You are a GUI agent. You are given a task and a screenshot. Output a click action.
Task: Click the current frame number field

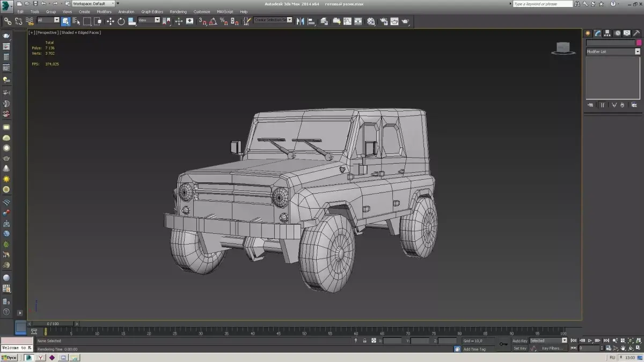coord(589,348)
